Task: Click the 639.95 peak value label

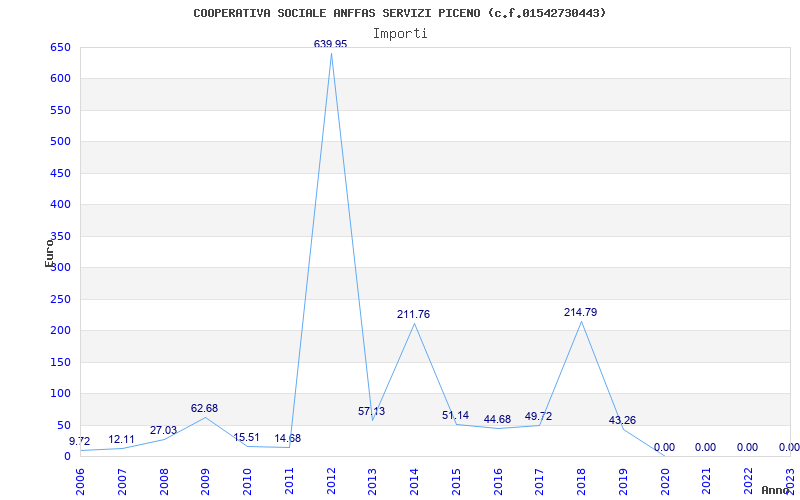Action: point(331,44)
